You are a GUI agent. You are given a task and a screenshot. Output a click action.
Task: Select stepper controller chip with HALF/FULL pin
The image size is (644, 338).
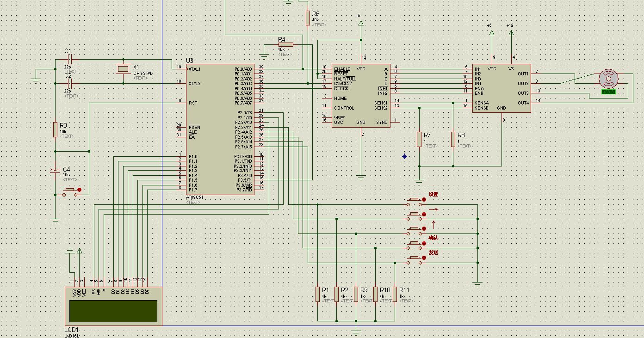pos(361,96)
